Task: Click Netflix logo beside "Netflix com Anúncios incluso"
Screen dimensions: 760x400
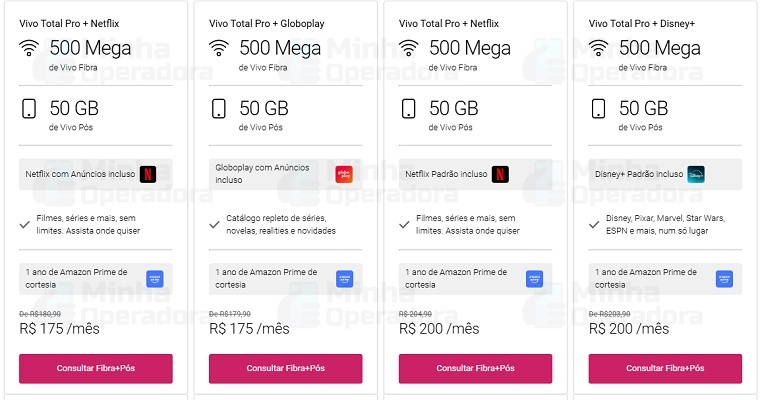Action: point(148,174)
